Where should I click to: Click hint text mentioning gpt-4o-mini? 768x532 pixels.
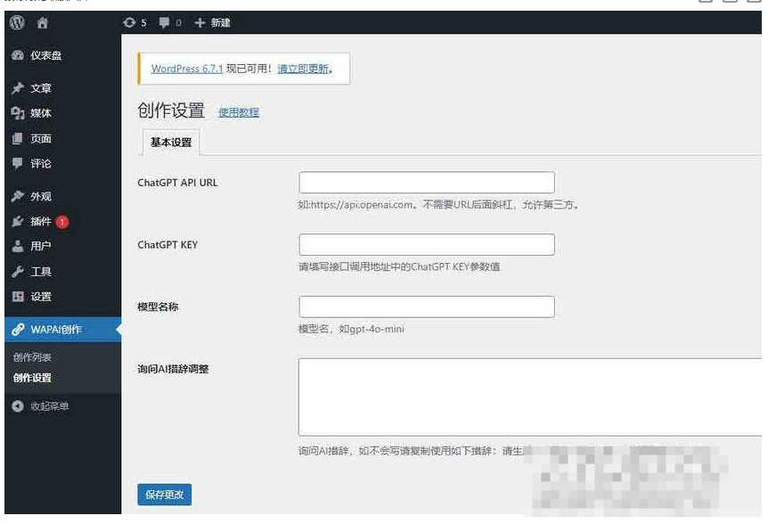point(351,329)
